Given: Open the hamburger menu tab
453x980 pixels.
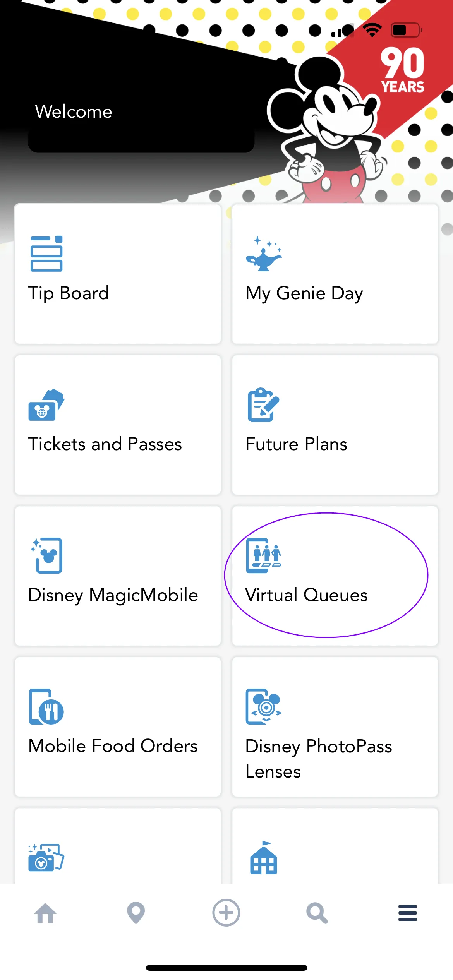Looking at the screenshot, I should [408, 913].
